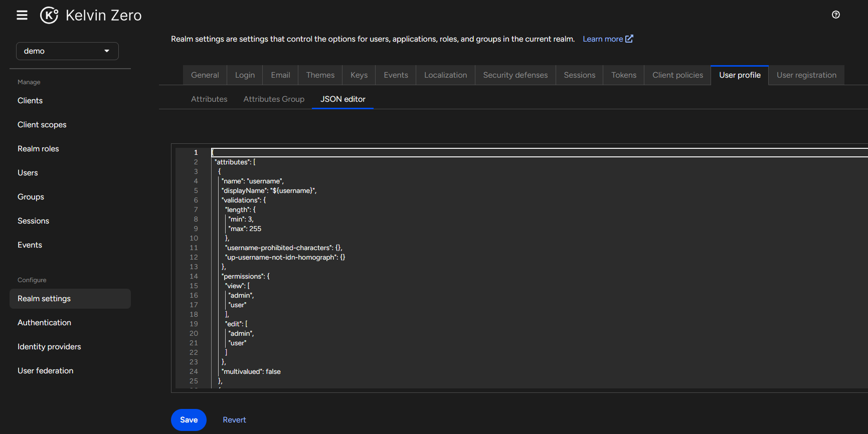Select the User profile tab
Screen dimensions: 868x434
pyautogui.click(x=740, y=75)
